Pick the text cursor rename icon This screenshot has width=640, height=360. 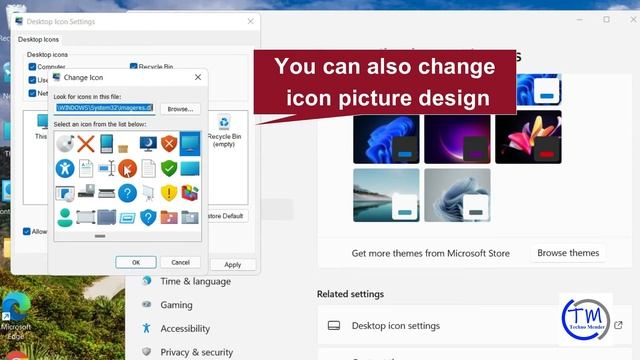[107, 169]
